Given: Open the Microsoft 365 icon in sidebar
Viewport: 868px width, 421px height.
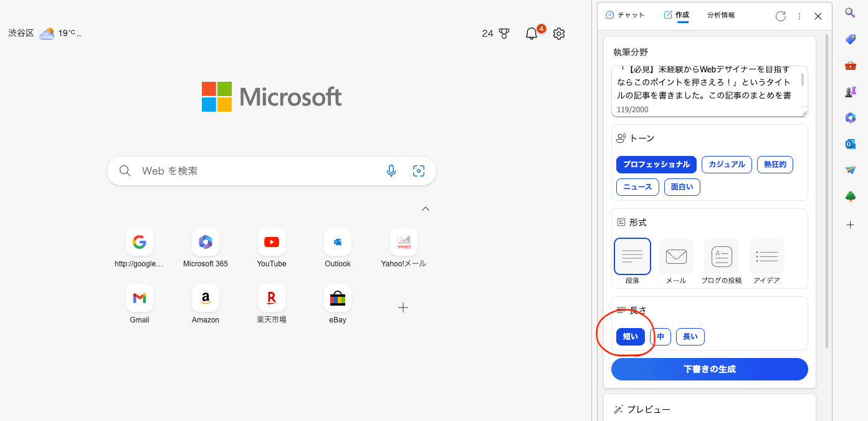Looking at the screenshot, I should 850,118.
